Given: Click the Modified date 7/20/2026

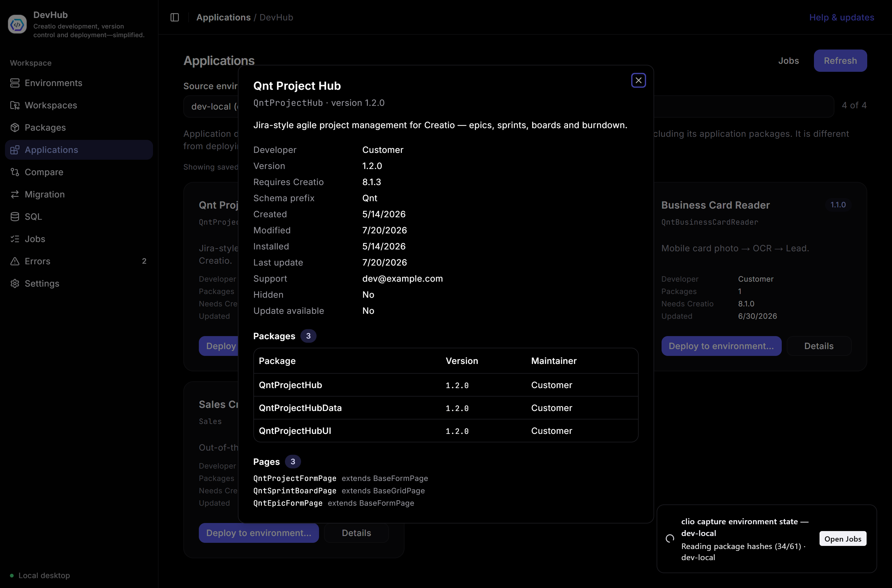Looking at the screenshot, I should click(385, 230).
